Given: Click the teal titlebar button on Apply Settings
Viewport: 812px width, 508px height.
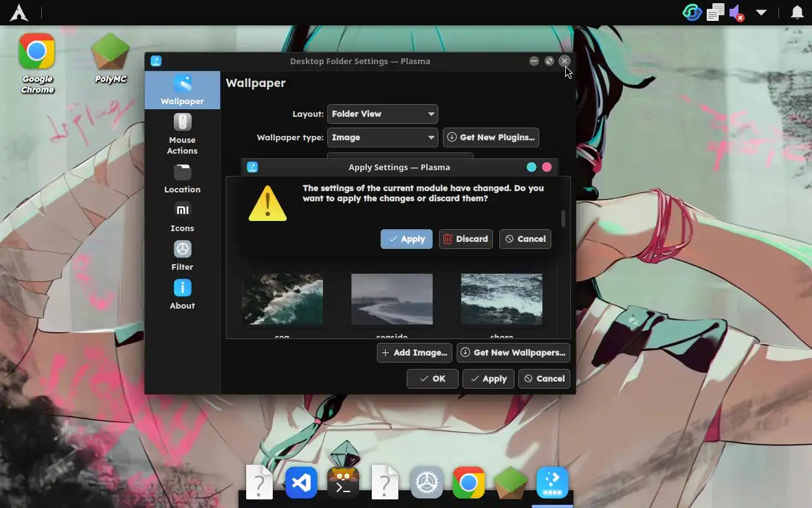Looking at the screenshot, I should click(x=532, y=167).
